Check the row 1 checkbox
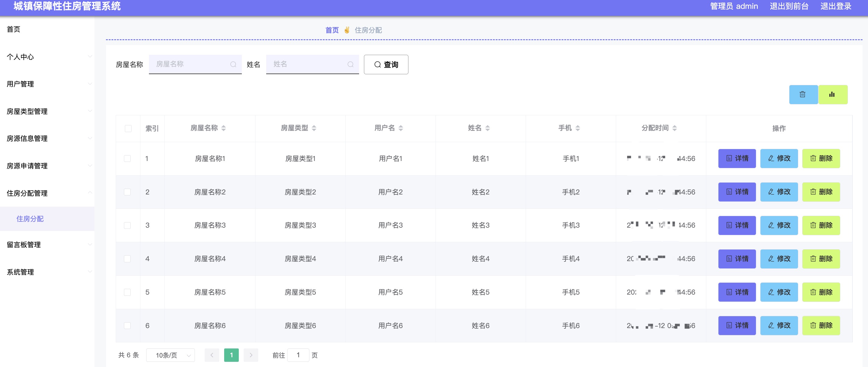The image size is (868, 367). (127, 158)
